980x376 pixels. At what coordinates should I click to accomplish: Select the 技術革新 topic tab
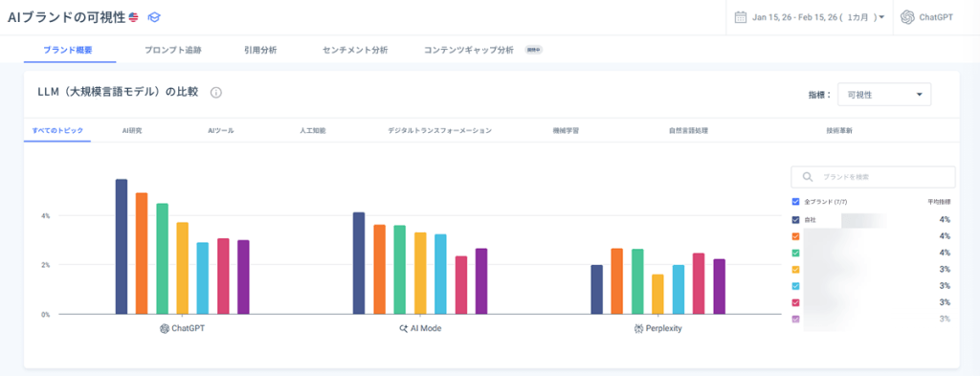[838, 130]
